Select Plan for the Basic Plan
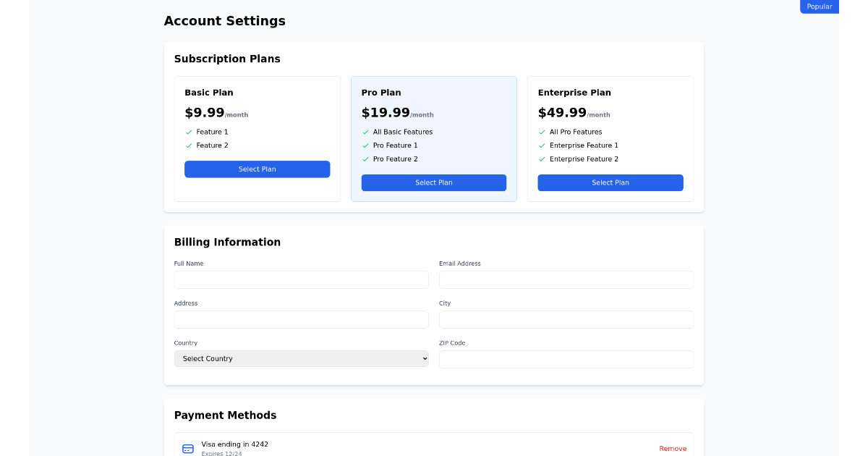This screenshot has height=456, width=868. 257,169
